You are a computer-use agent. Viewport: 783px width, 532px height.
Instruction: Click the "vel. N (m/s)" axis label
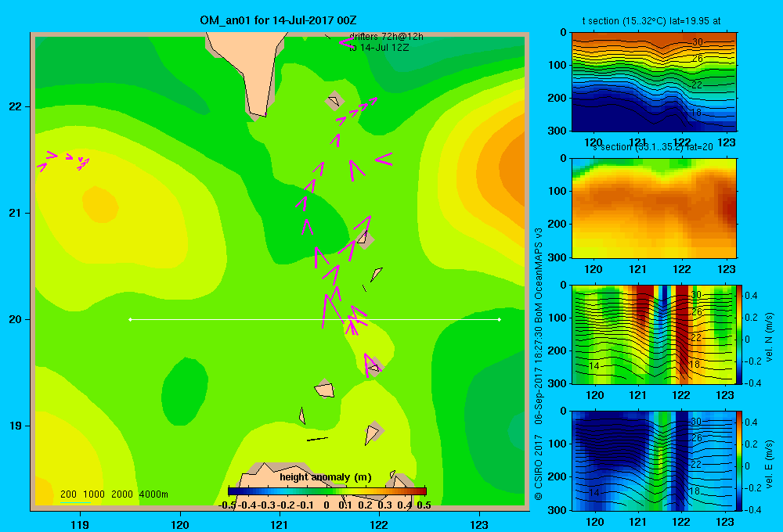[x=769, y=337]
